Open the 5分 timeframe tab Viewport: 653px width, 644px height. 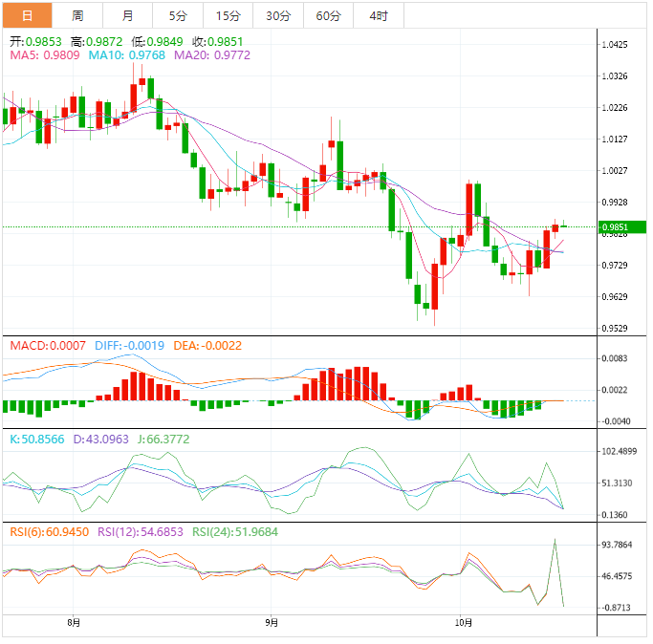[178, 16]
